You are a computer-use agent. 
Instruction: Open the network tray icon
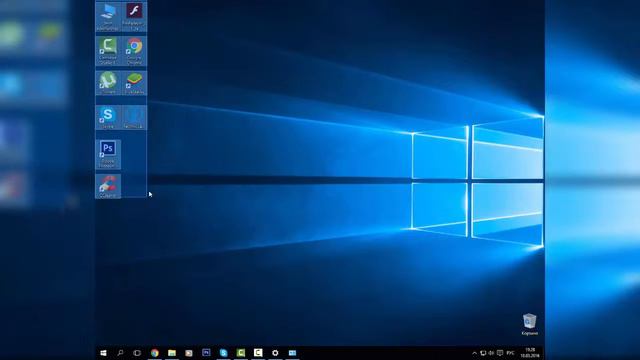(483, 353)
